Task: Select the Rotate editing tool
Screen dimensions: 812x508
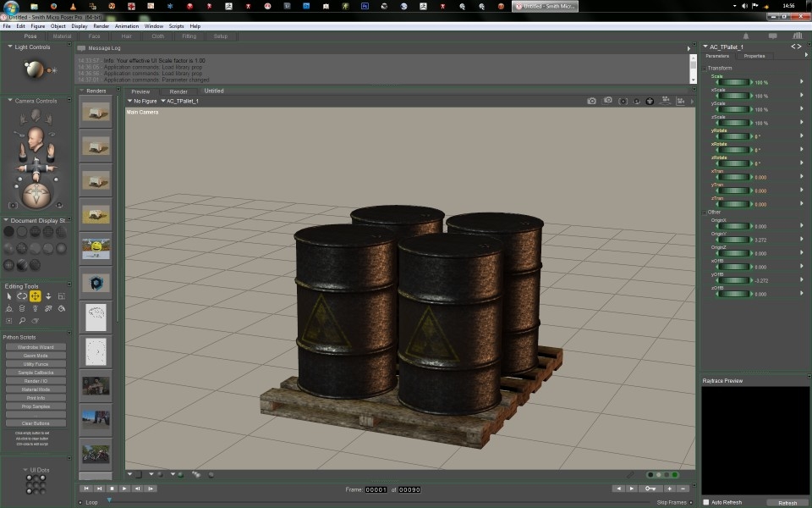Action: click(22, 296)
